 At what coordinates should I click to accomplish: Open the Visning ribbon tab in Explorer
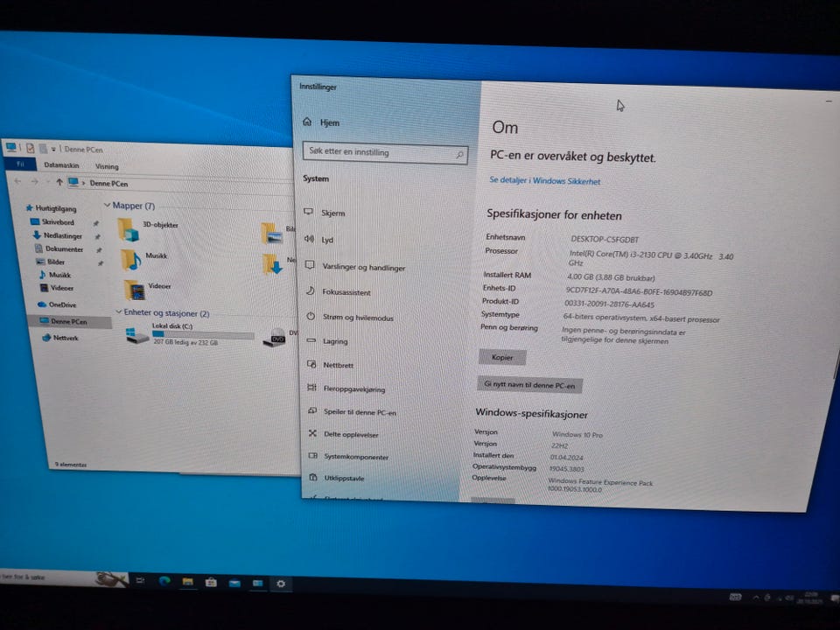pos(107,166)
